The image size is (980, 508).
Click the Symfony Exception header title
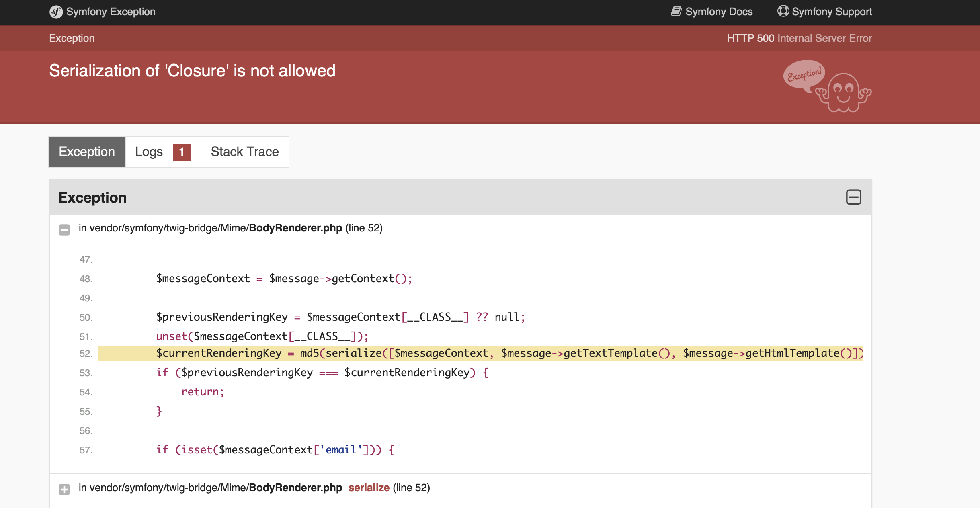point(111,12)
